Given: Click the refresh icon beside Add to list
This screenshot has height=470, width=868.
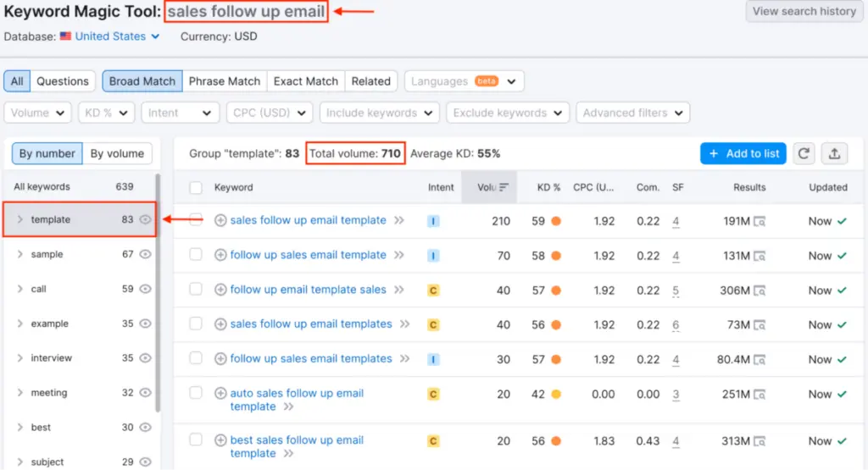Looking at the screenshot, I should [x=804, y=153].
